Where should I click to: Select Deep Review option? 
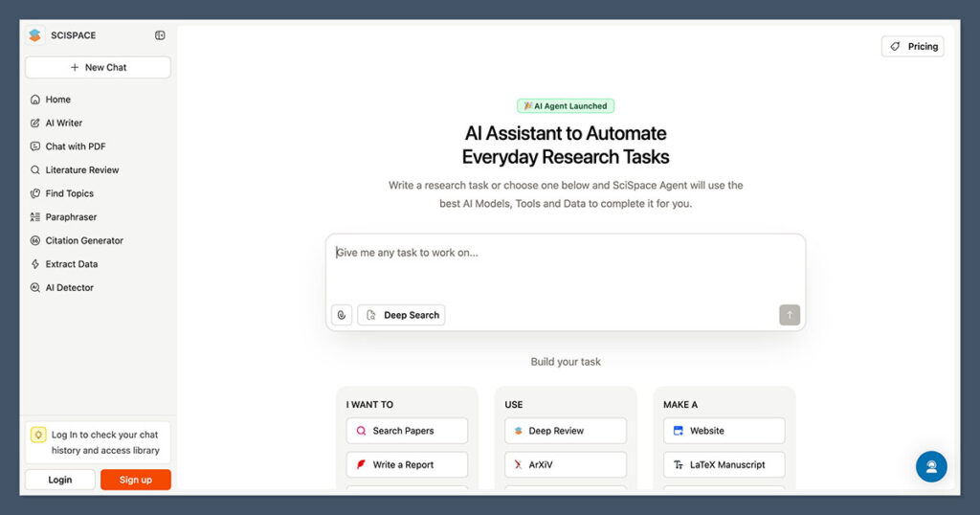tap(566, 431)
